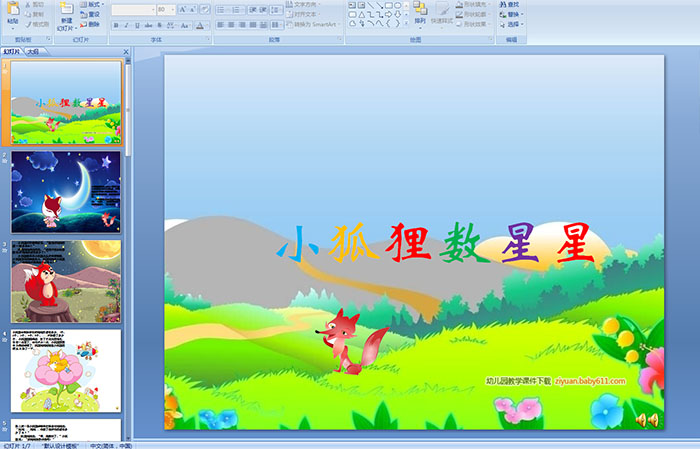Click the speaker sound icon on slide
The width and height of the screenshot is (700, 449).
(647, 420)
